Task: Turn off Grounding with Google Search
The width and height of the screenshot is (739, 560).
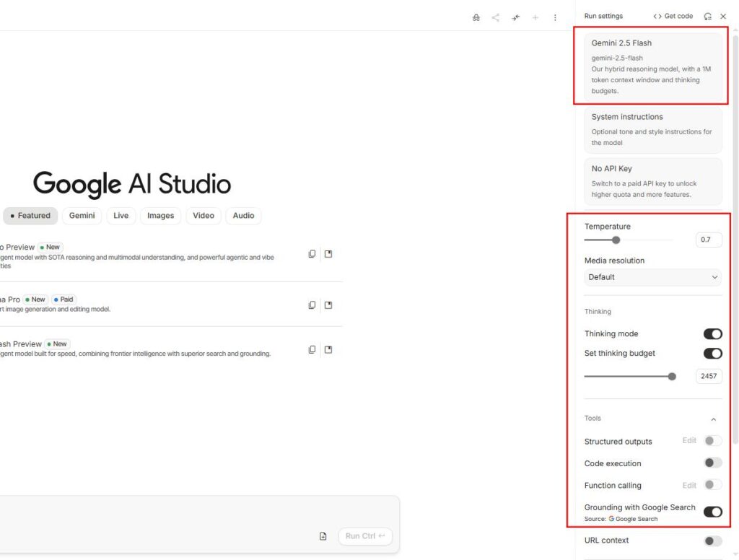Action: click(712, 512)
